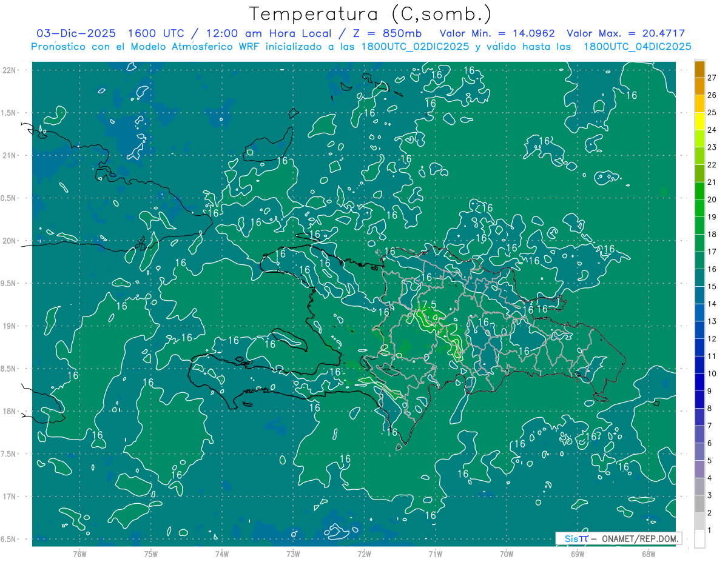Click the '22N' latitude axis label
This screenshot has width=728, height=562.
click(10, 70)
